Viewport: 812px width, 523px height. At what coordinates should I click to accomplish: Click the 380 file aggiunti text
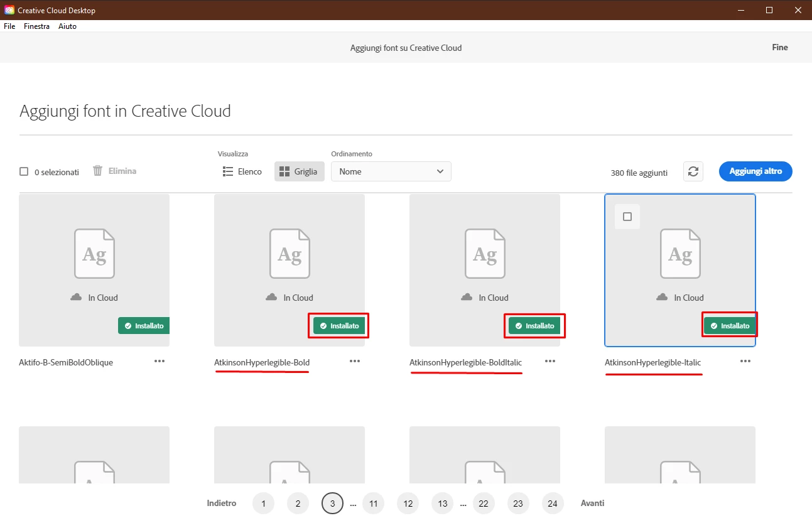[x=639, y=173]
